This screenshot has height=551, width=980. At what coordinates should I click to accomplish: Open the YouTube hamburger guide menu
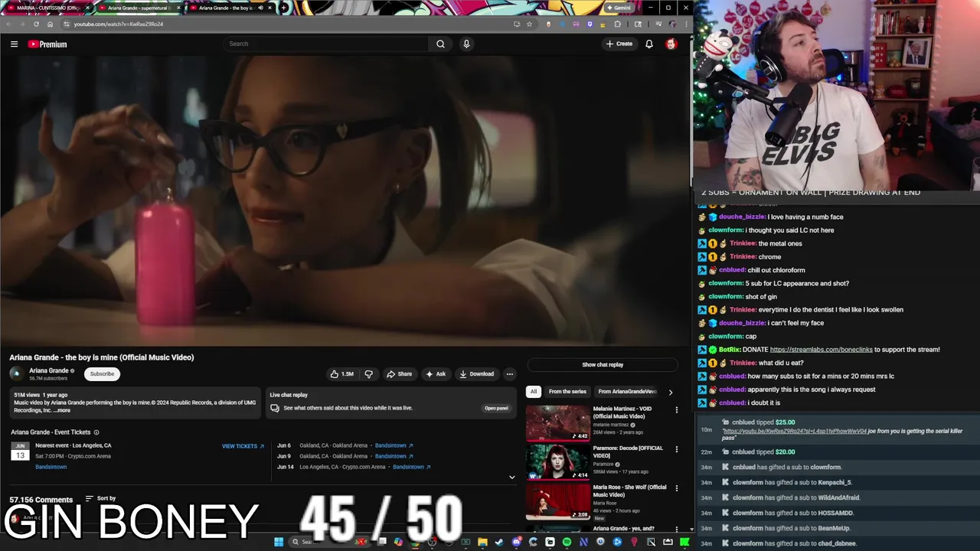(x=14, y=44)
